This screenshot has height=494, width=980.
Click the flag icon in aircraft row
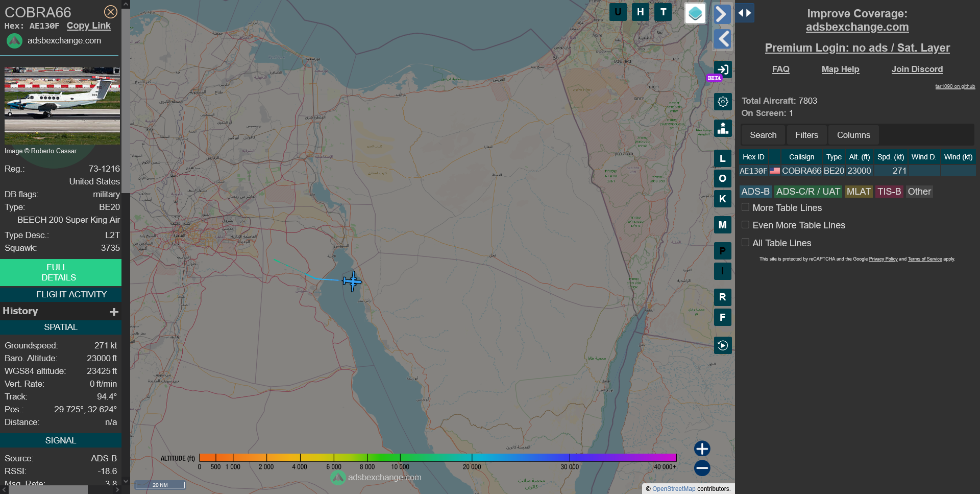point(775,171)
